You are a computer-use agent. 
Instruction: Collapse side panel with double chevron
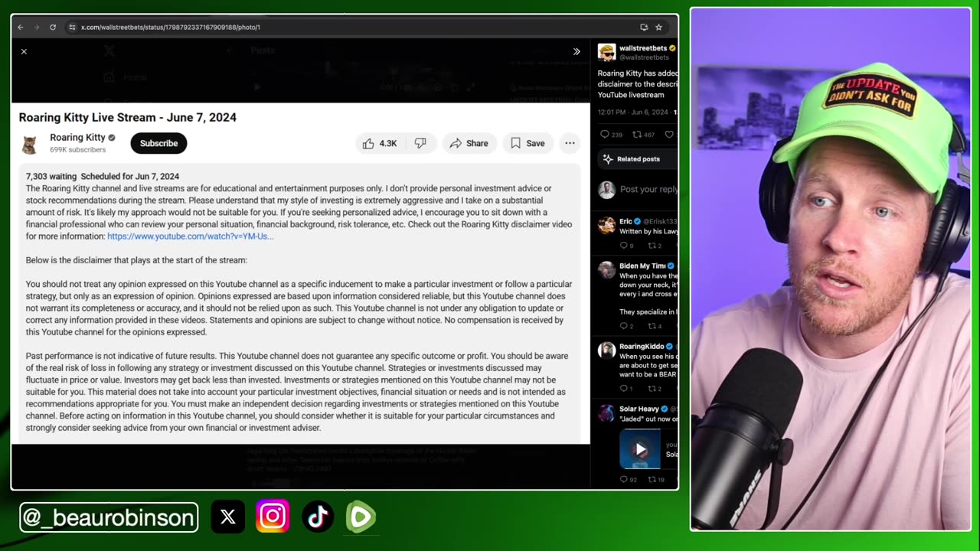tap(577, 51)
